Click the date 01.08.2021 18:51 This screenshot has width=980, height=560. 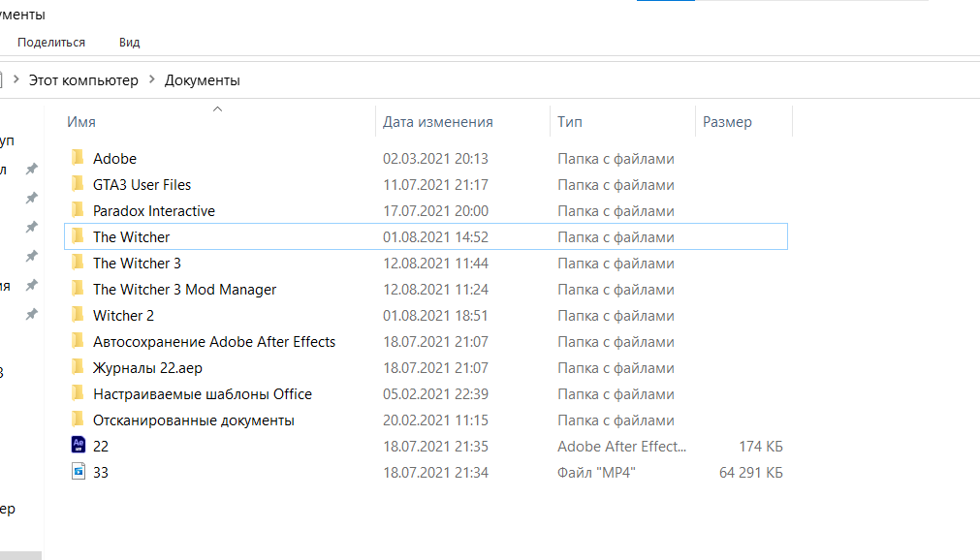435,316
